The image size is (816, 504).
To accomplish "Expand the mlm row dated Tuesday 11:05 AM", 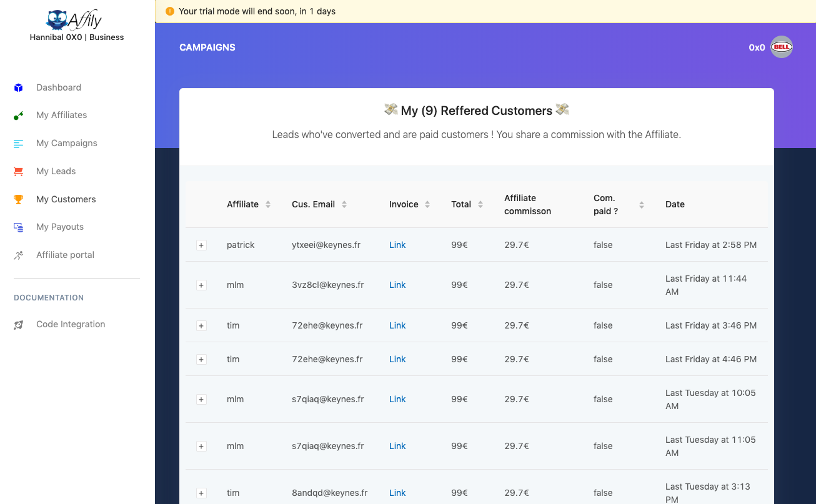I will pyautogui.click(x=201, y=447).
